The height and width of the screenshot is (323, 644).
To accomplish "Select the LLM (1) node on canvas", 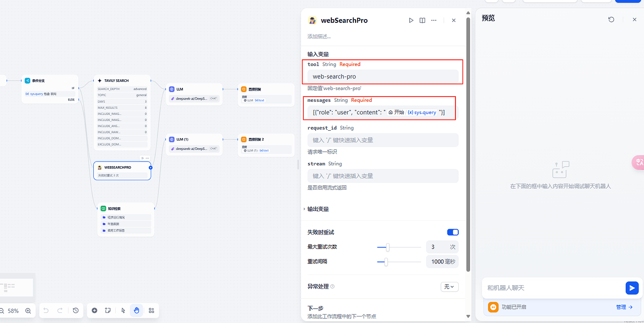I will [x=194, y=144].
